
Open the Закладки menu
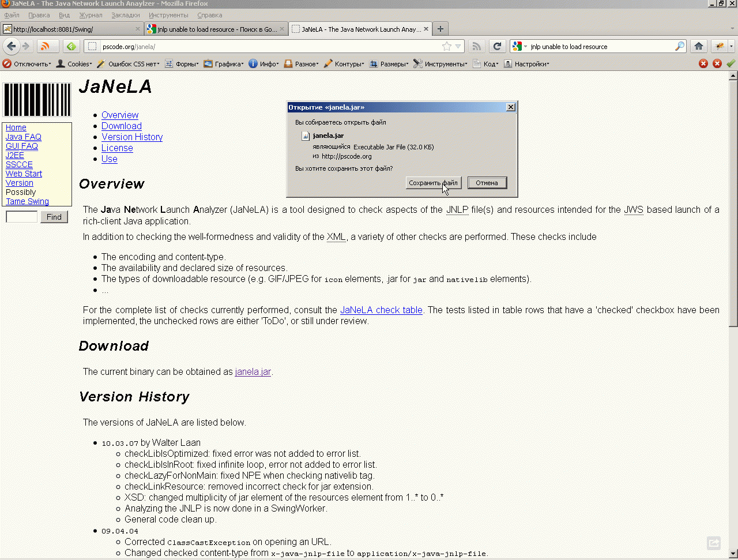(125, 15)
